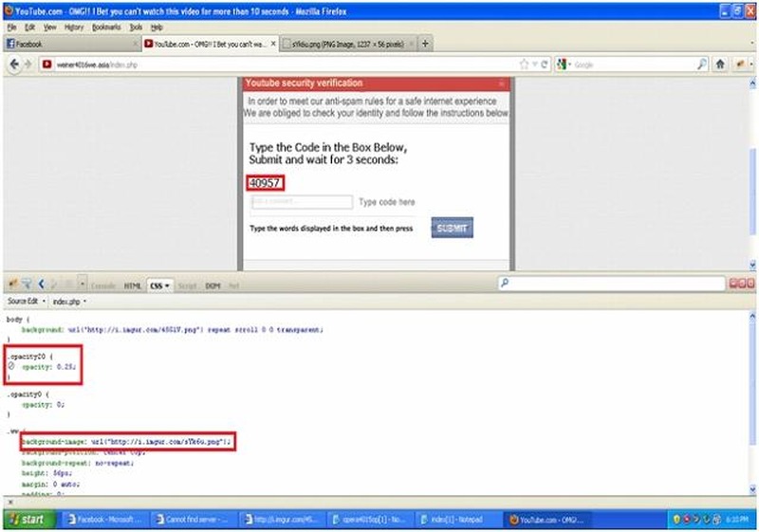Click the Firefox back arrow button
This screenshot has width=759, height=532.
14,64
